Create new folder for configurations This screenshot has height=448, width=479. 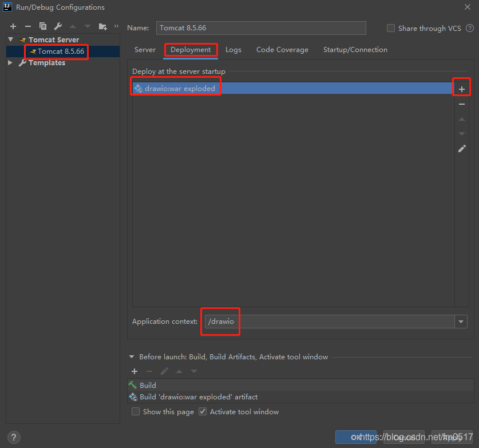(102, 26)
